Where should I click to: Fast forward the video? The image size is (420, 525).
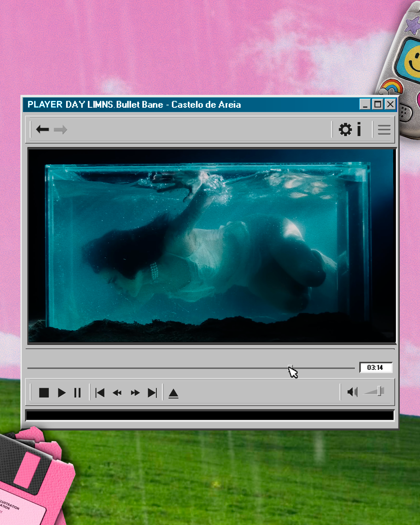[x=135, y=393]
